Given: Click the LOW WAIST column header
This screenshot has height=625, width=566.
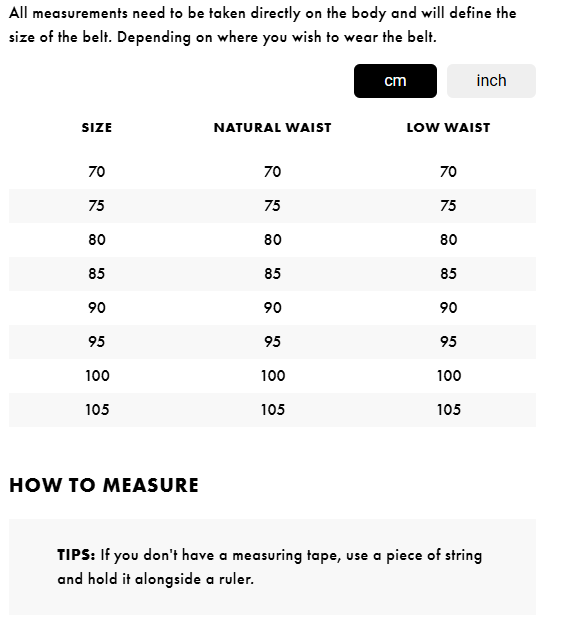Looking at the screenshot, I should [448, 128].
